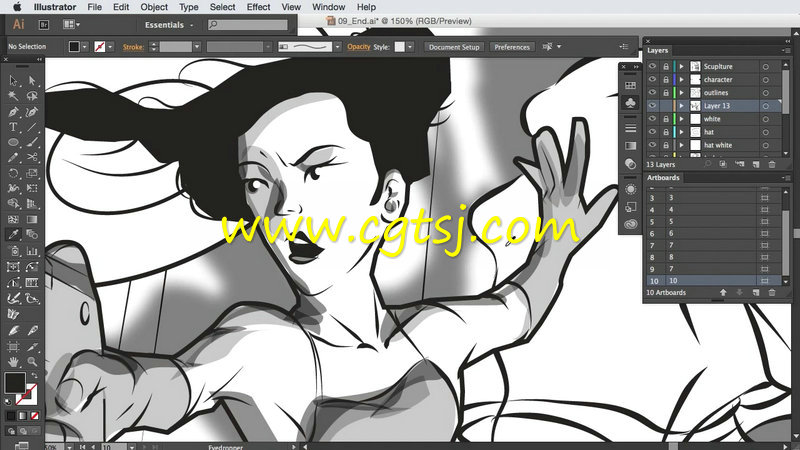This screenshot has width=800, height=450.
Task: Select the Selection (black arrow) tool
Action: point(13,81)
